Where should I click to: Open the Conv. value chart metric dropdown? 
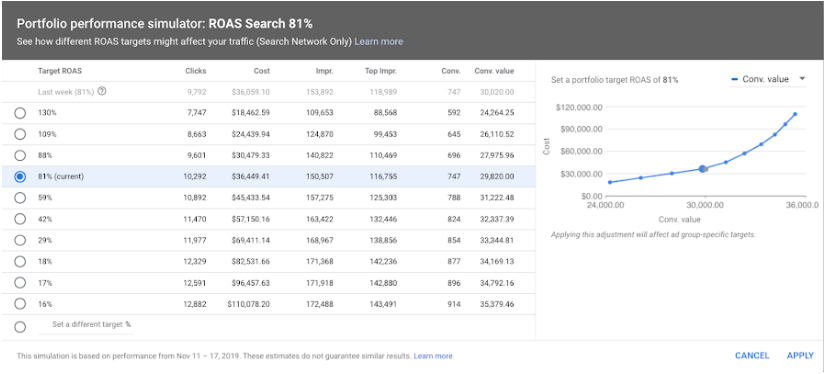click(x=767, y=79)
